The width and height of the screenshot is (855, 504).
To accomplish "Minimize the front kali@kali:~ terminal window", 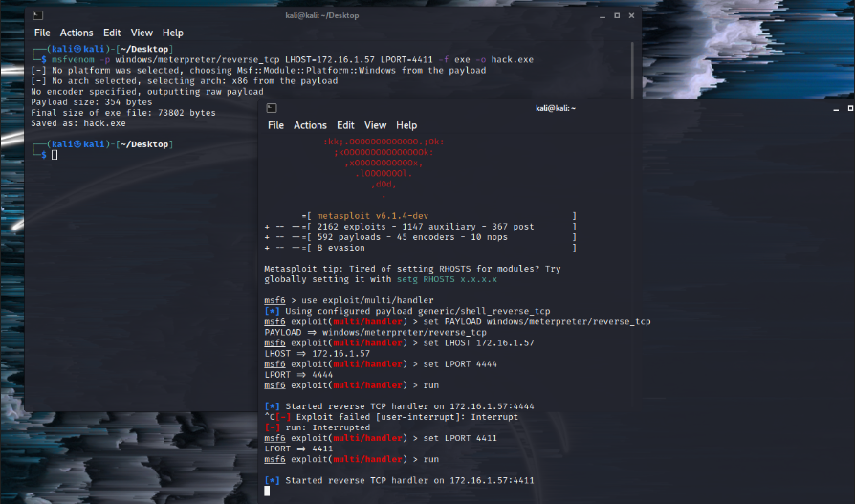I will coord(836,108).
